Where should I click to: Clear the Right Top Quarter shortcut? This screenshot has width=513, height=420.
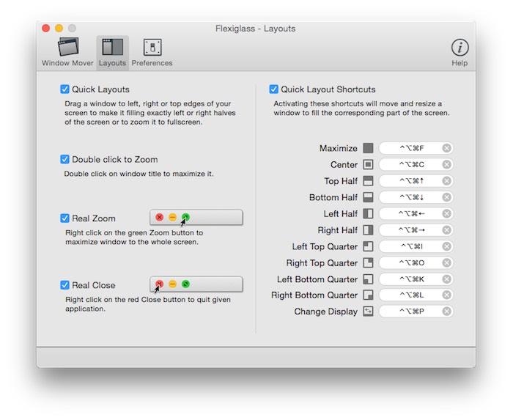pos(446,262)
